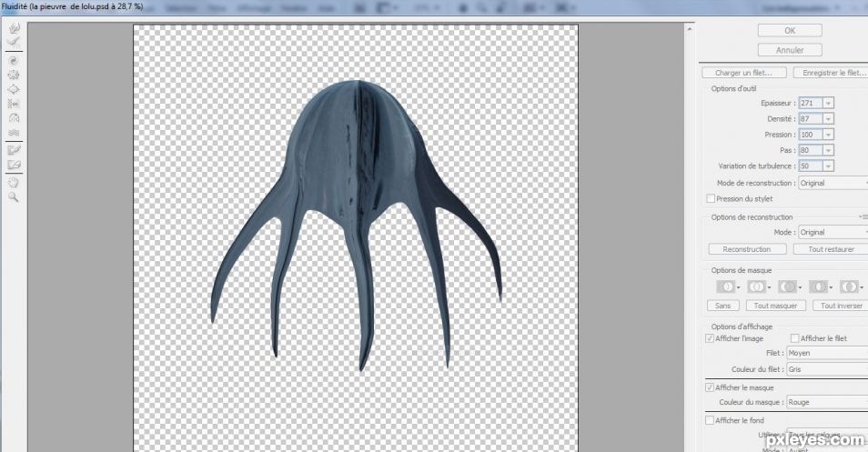Select the Zoom magnifier tool

pos(14,197)
